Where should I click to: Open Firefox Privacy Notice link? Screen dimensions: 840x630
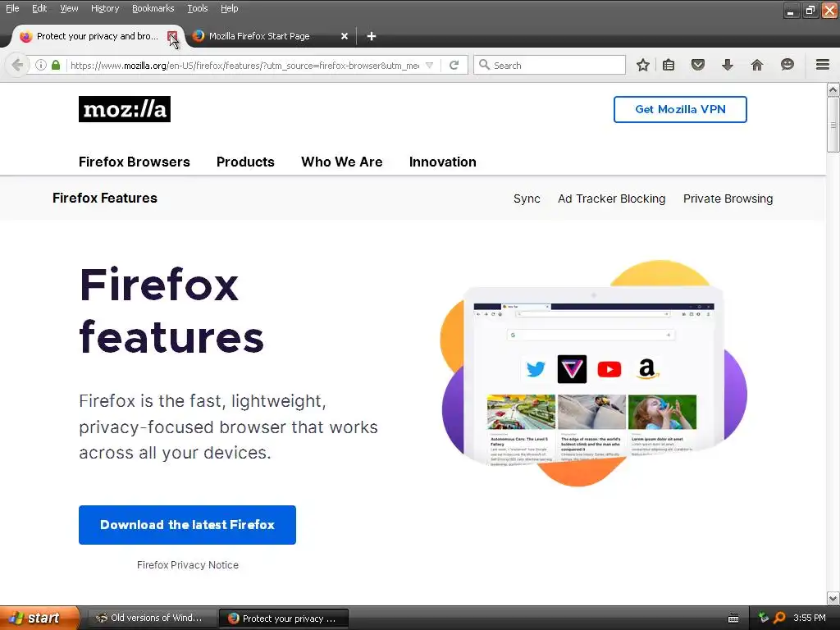188,564
